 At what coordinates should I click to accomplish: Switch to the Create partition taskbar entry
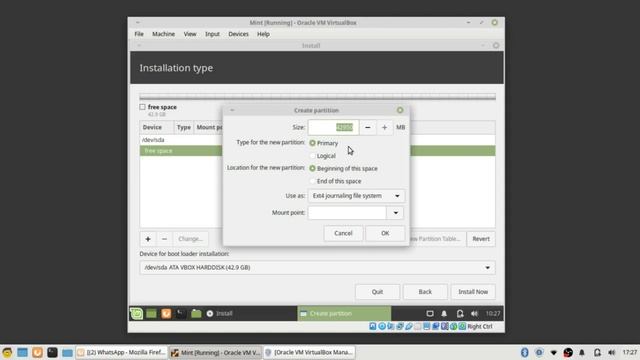[x=344, y=313]
